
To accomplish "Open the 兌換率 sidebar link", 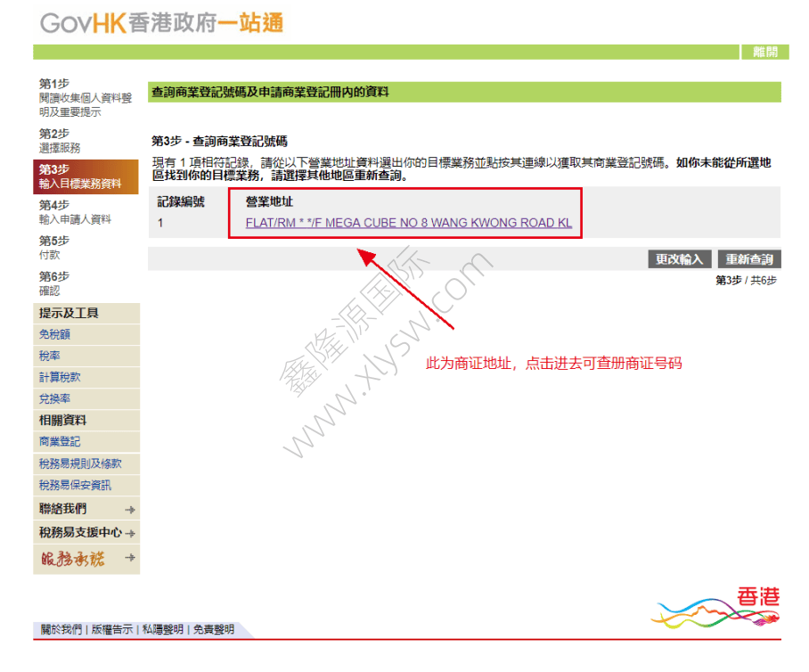I will pos(54,399).
